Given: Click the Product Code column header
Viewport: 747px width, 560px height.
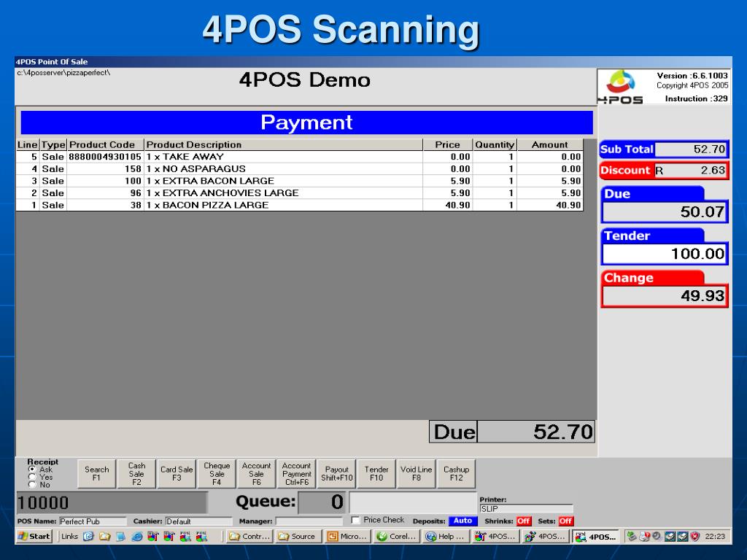Looking at the screenshot, I should point(105,145).
